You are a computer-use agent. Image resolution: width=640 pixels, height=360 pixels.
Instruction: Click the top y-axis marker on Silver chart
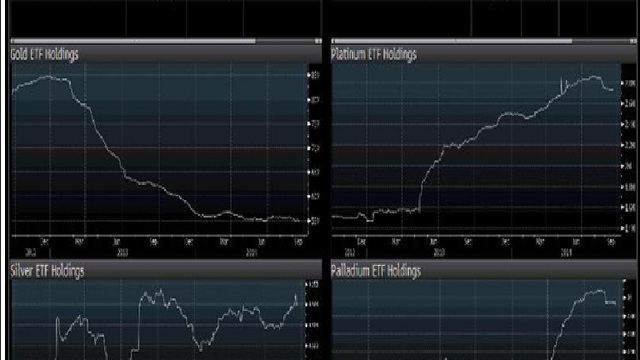[x=313, y=284]
